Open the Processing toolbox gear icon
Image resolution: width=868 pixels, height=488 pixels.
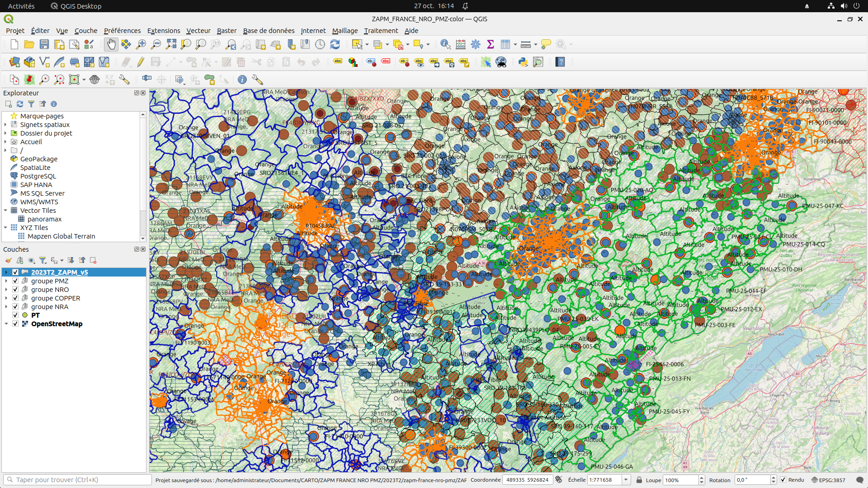coord(476,44)
